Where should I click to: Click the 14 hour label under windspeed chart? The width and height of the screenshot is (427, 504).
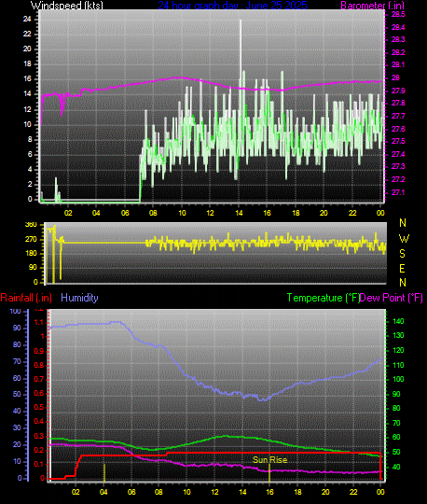click(x=239, y=213)
